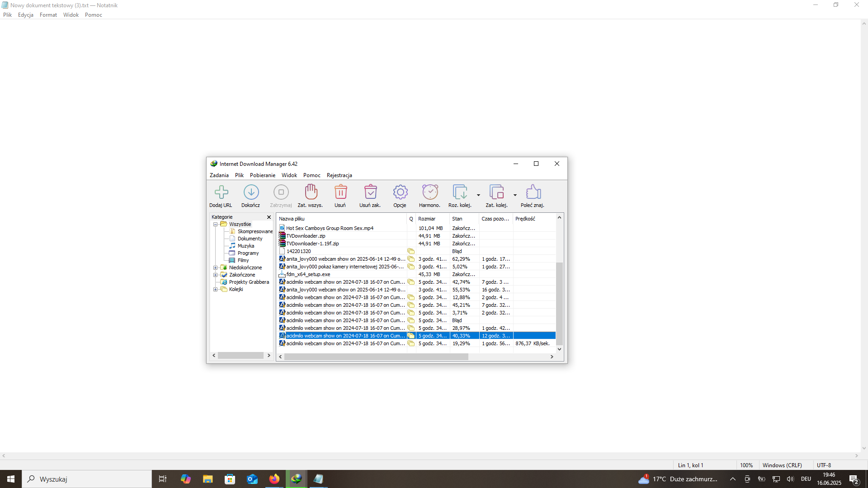This screenshot has width=868, height=488.
Task: Open the Rejestracja menu
Action: point(339,175)
